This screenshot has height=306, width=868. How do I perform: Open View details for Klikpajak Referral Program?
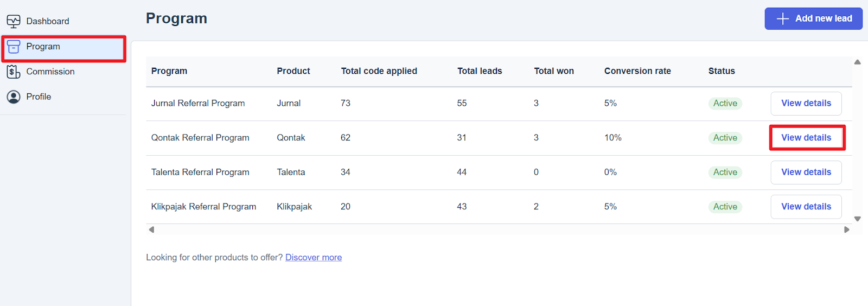point(806,207)
